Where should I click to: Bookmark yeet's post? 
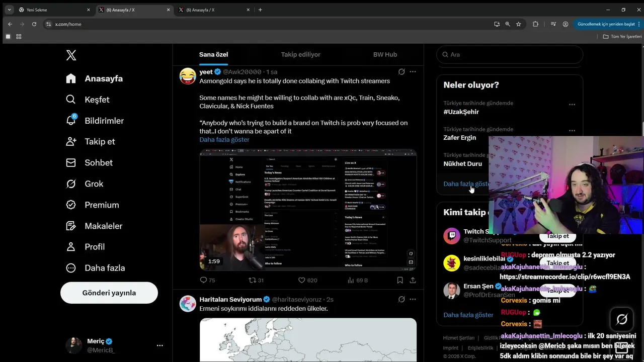[400, 280]
